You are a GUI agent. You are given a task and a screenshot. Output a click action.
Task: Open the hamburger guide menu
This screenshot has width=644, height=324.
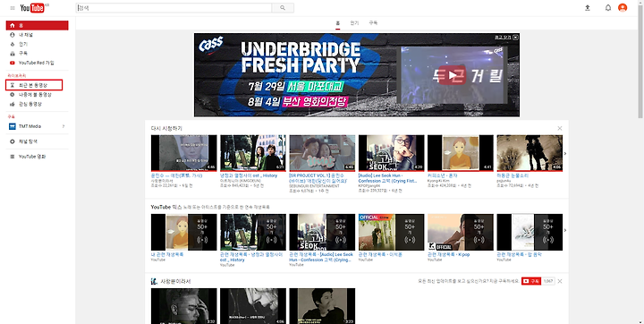pos(13,8)
